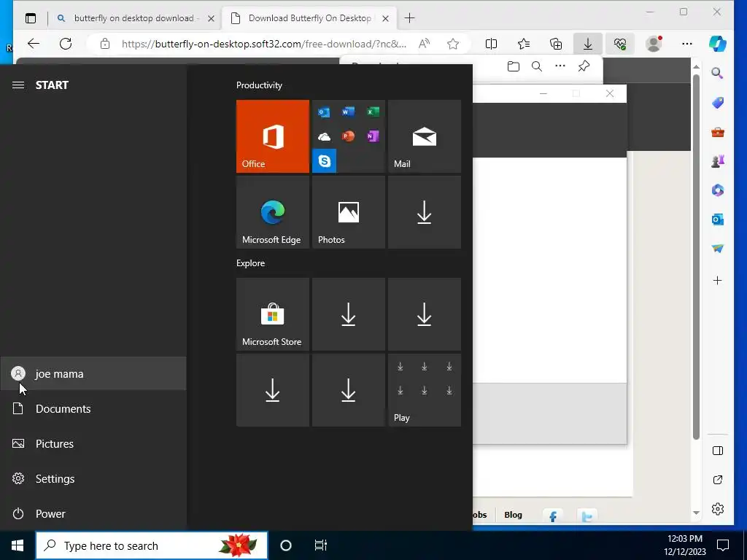Open sidebar Drop paper plane icon
Viewport: 747px width, 560px height.
pyautogui.click(x=718, y=249)
